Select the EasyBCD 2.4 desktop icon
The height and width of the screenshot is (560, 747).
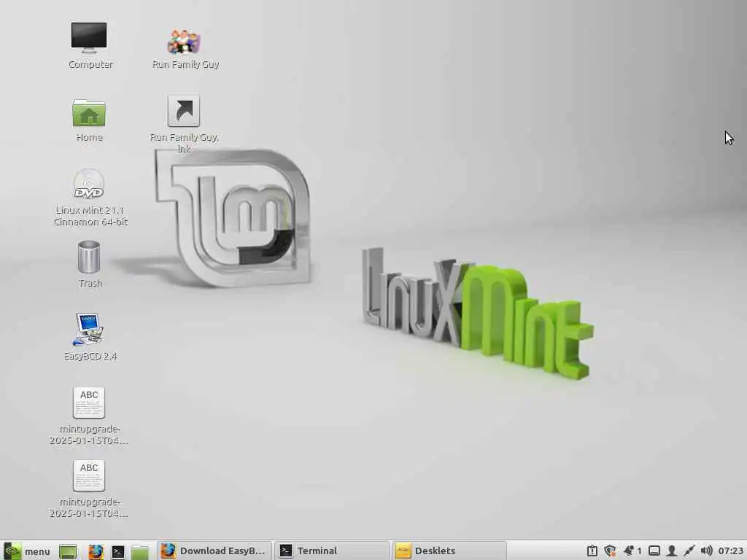pos(89,330)
